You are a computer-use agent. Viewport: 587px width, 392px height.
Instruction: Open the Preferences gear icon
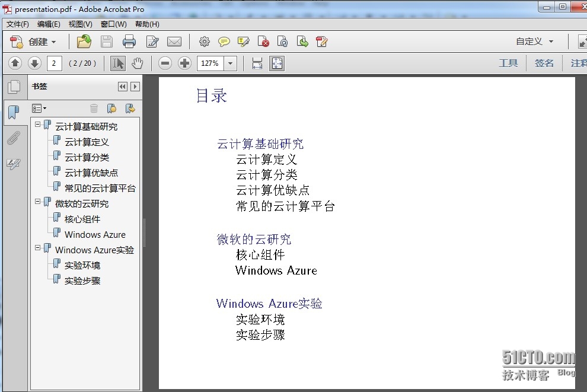coord(205,42)
